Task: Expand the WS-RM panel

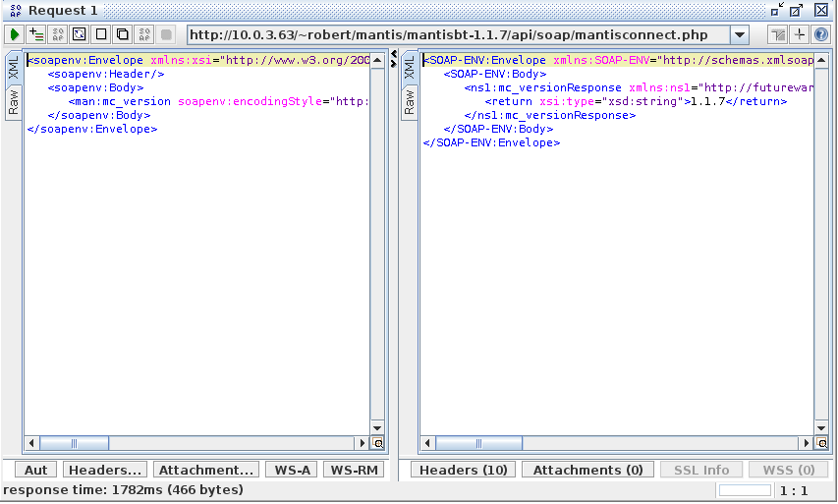Action: tap(354, 471)
